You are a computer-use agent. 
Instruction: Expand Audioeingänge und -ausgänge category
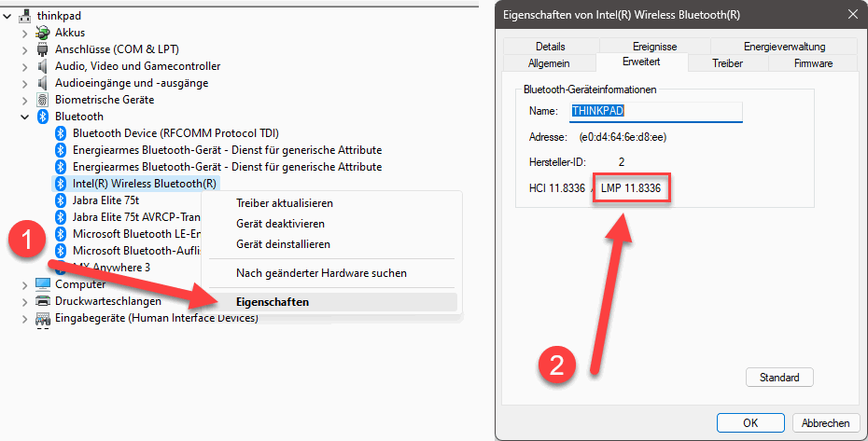(24, 84)
